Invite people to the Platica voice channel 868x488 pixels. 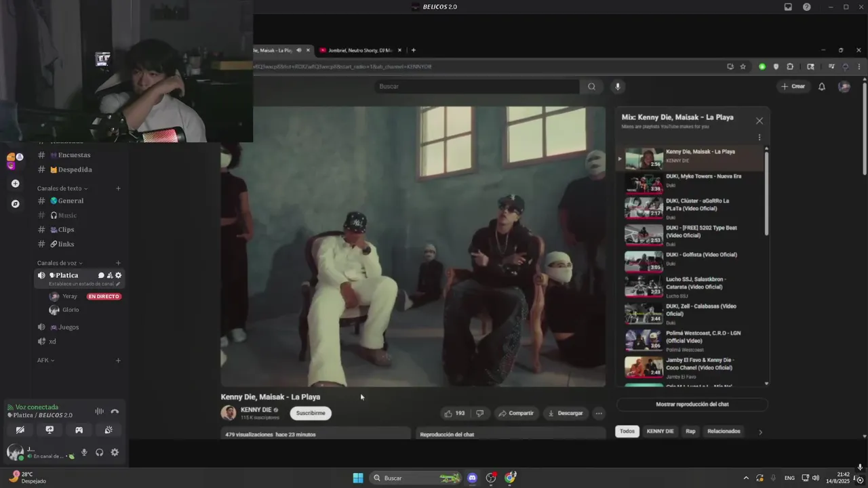(x=110, y=275)
